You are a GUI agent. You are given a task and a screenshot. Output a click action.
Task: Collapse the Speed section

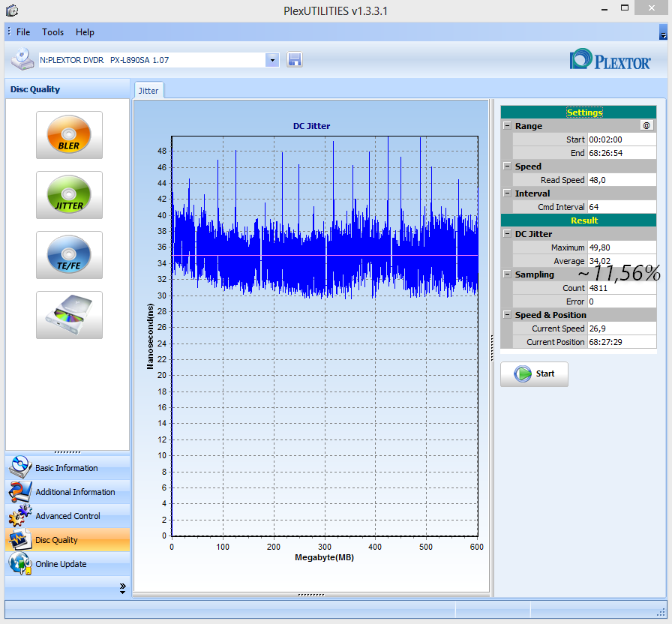click(507, 166)
